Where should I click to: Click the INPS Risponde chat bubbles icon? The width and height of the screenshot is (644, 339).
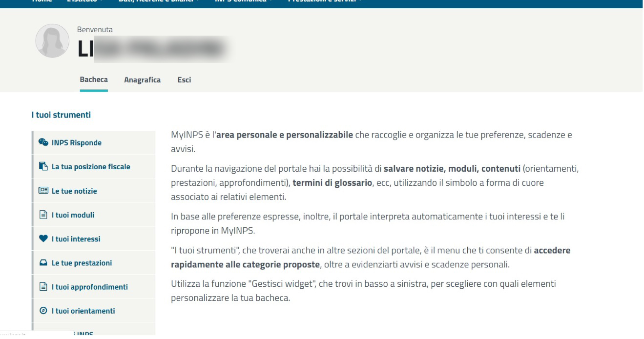pyautogui.click(x=43, y=143)
